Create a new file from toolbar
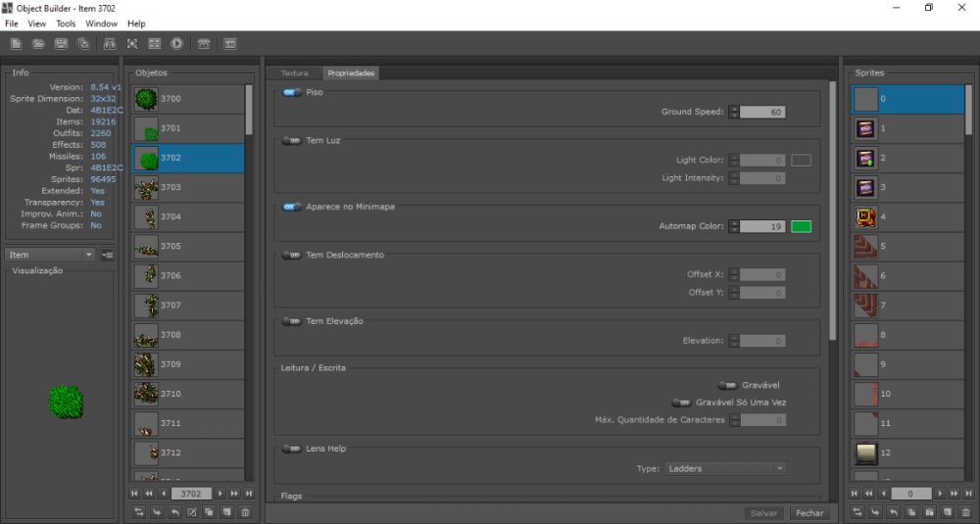The width and height of the screenshot is (980, 524). coord(16,44)
